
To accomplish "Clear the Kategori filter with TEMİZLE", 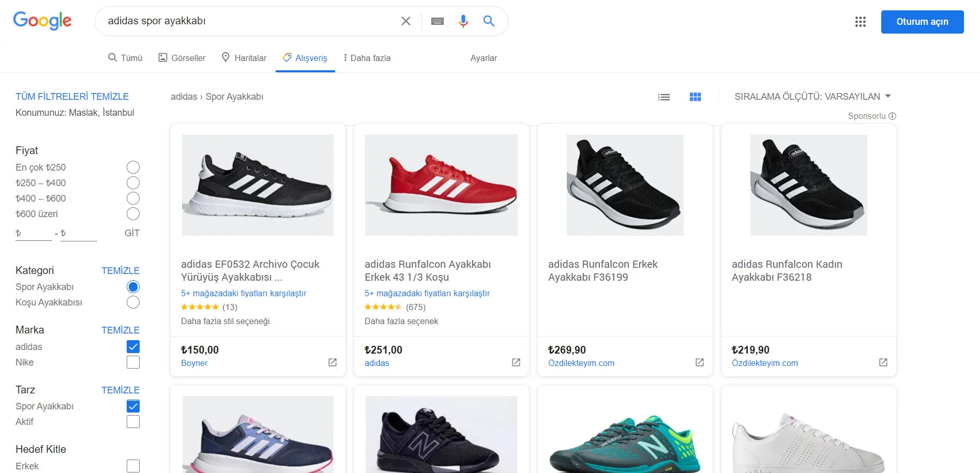I will 120,271.
